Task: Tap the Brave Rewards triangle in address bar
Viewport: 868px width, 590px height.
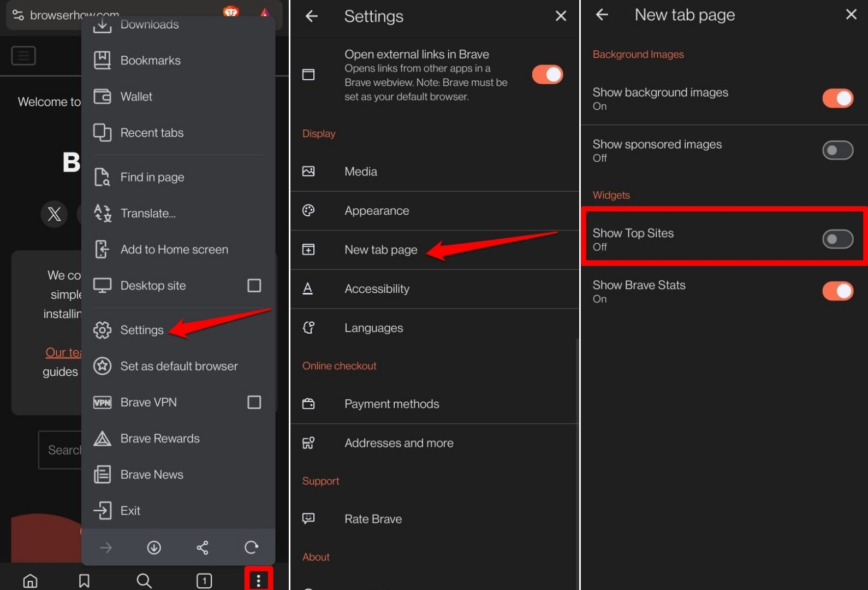Action: point(265,12)
